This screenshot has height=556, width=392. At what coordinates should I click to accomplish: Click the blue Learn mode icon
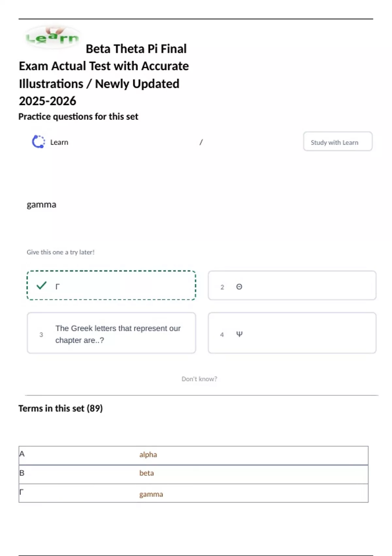38,142
